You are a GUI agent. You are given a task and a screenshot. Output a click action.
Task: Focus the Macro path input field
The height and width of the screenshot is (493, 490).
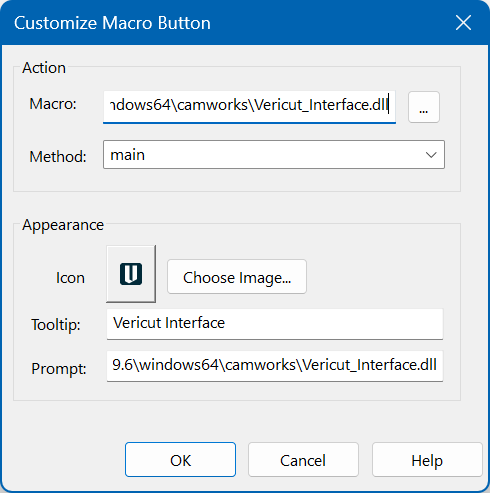[x=249, y=107]
